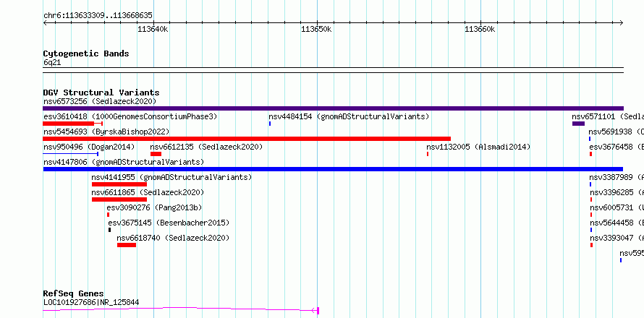The width and height of the screenshot is (644, 318).
Task: Open LOC101927686|NR_125844 gene label
Action: [x=91, y=302]
